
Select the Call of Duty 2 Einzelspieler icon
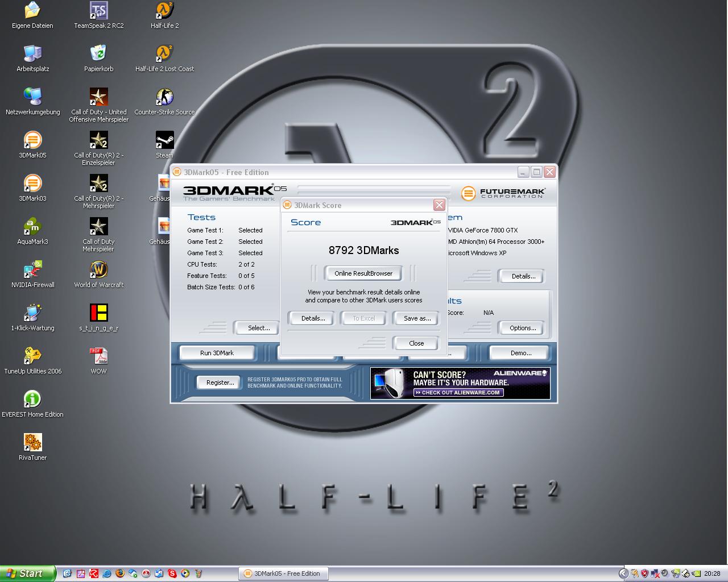(98, 149)
